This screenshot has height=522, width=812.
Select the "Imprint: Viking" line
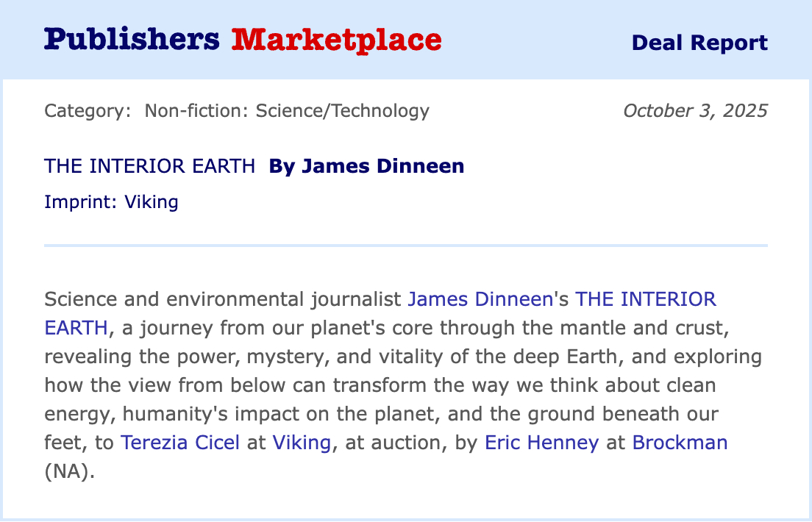point(111,201)
